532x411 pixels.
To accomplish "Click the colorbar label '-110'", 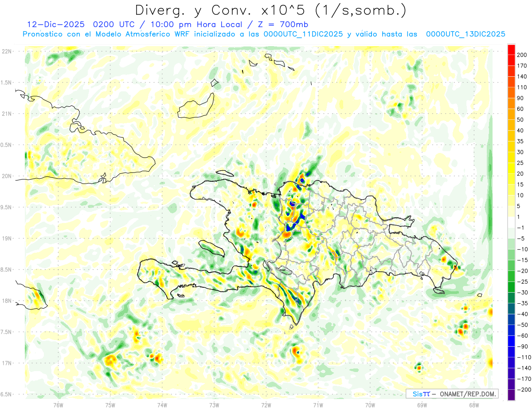I will (523, 357).
